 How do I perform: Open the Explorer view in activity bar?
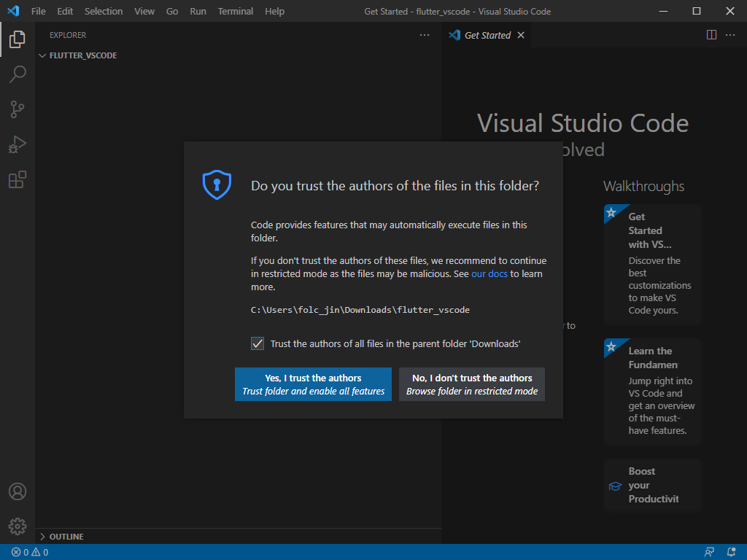pos(18,39)
